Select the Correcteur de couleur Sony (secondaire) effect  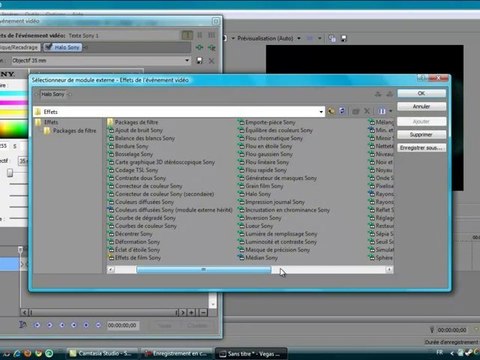click(x=164, y=194)
